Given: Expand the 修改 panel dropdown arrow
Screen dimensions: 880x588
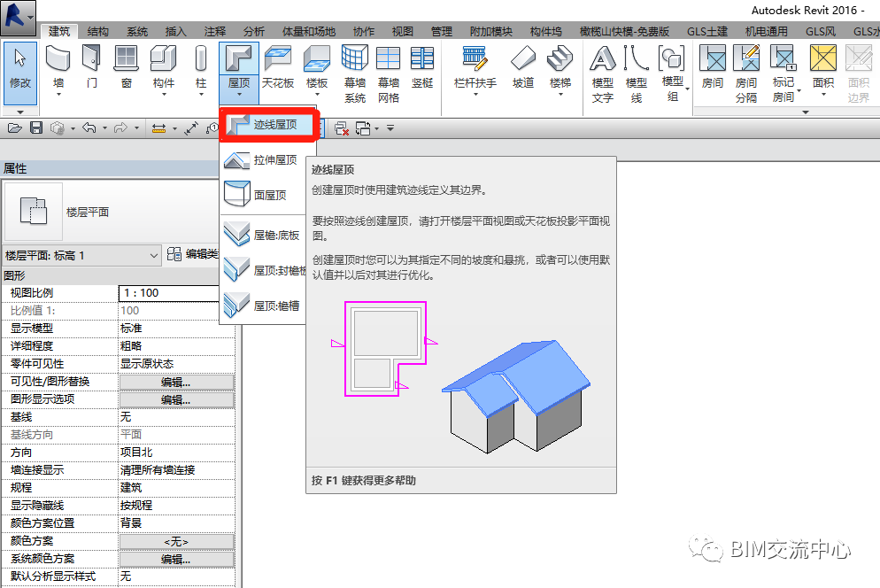Looking at the screenshot, I should (x=20, y=112).
